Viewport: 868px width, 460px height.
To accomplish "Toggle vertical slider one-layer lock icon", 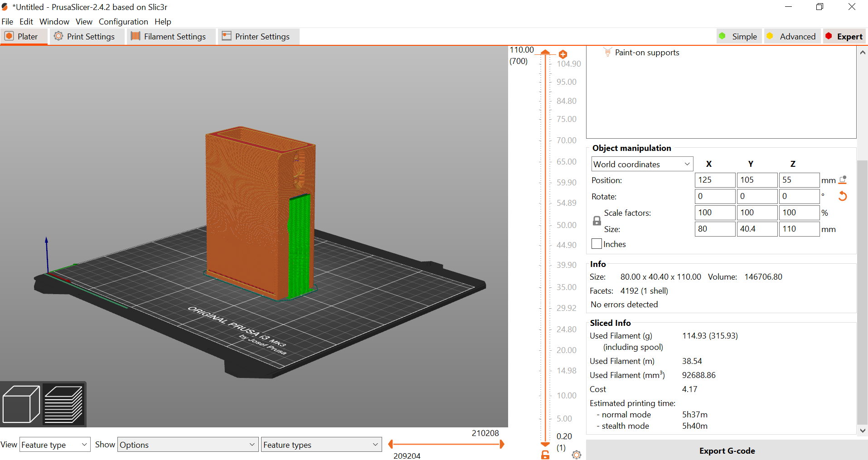I will [545, 455].
